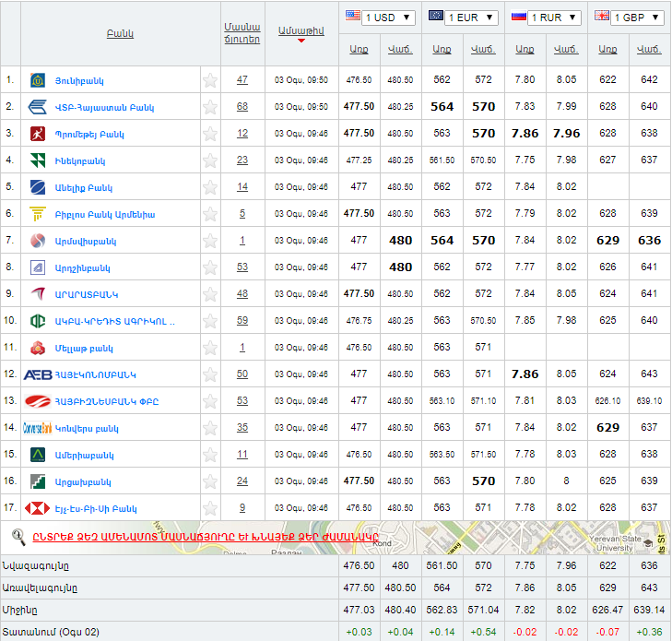
Task: Click the Prometey Bank red logo
Action: [38, 134]
